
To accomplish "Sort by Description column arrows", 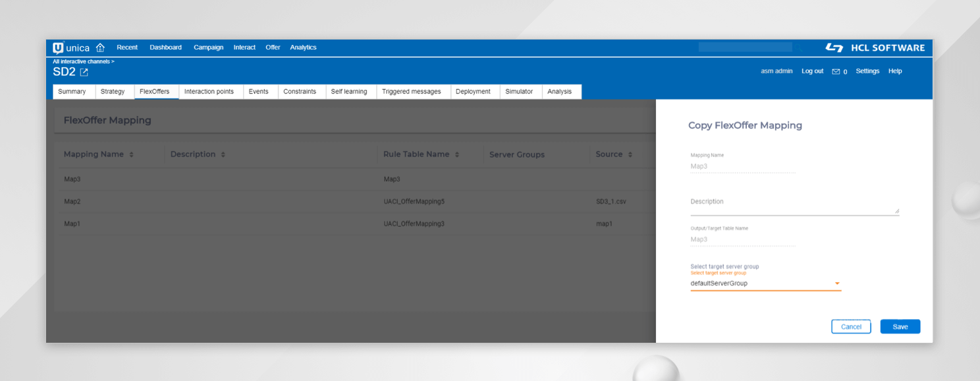I will coord(223,155).
